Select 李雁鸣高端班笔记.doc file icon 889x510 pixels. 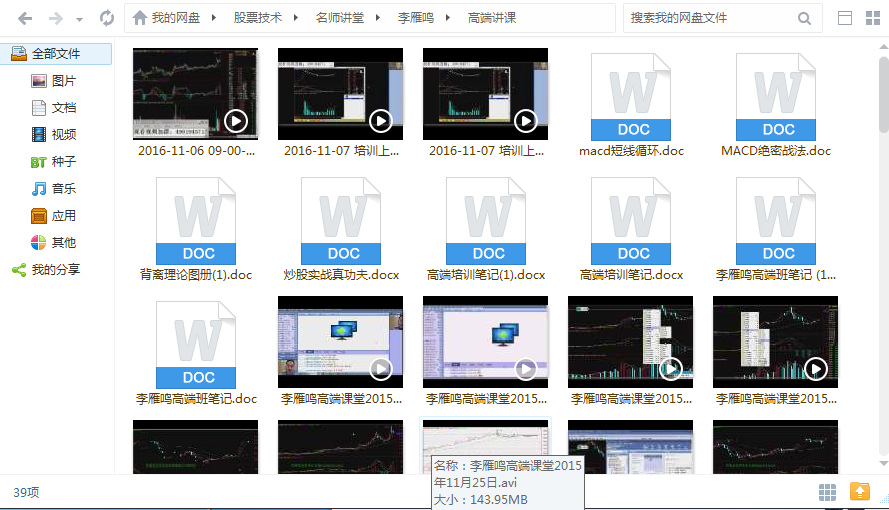click(x=196, y=345)
